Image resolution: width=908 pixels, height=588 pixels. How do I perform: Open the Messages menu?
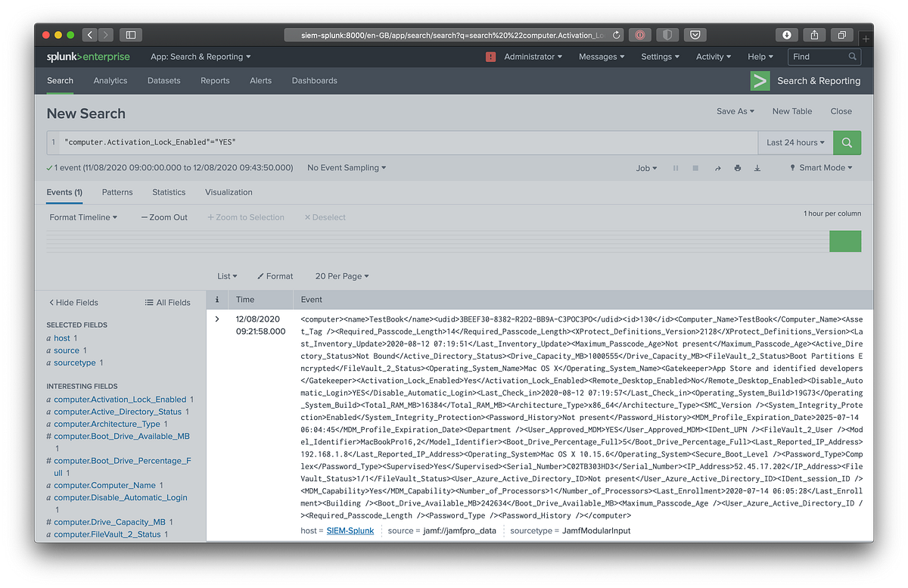[602, 57]
